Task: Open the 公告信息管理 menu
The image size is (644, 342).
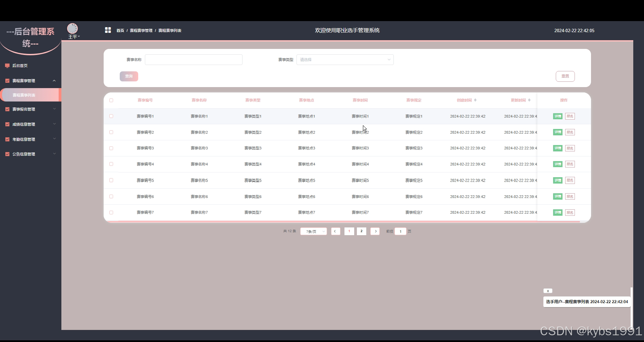Action: 31,154
